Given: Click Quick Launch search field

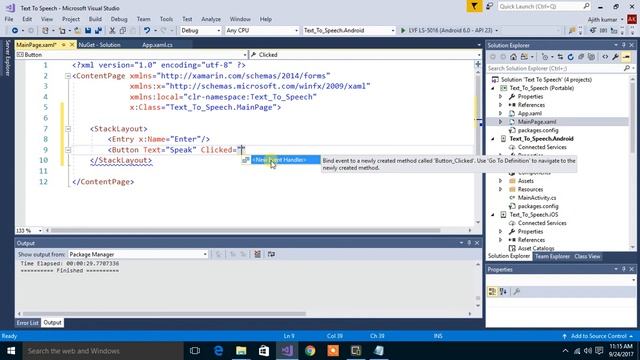Looking at the screenshot, I should pos(544,6).
